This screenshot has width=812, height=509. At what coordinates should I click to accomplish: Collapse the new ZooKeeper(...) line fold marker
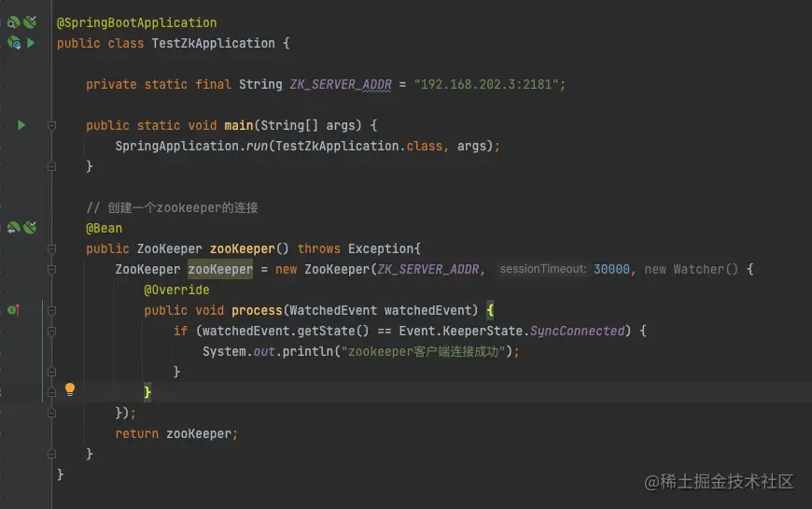51,270
